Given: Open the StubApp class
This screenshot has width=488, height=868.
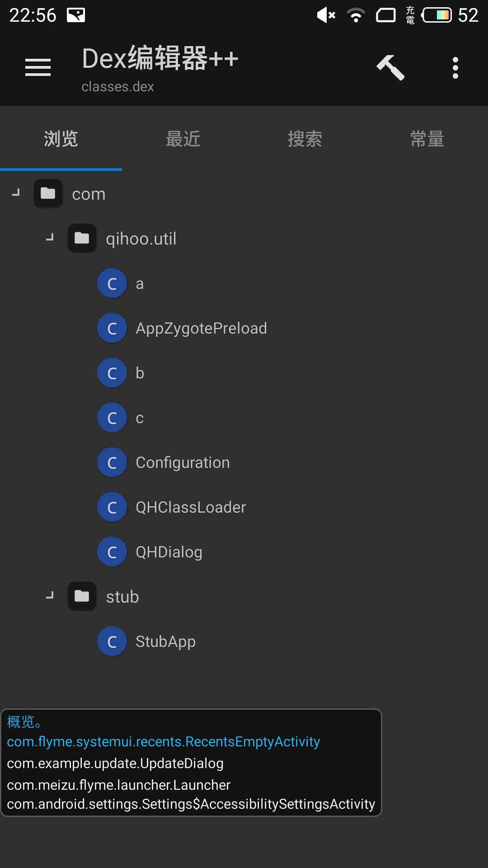Looking at the screenshot, I should 165,642.
